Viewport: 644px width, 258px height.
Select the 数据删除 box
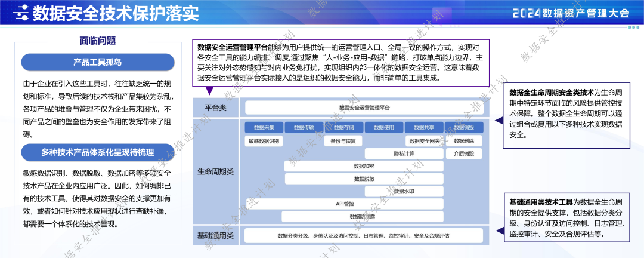464,141
